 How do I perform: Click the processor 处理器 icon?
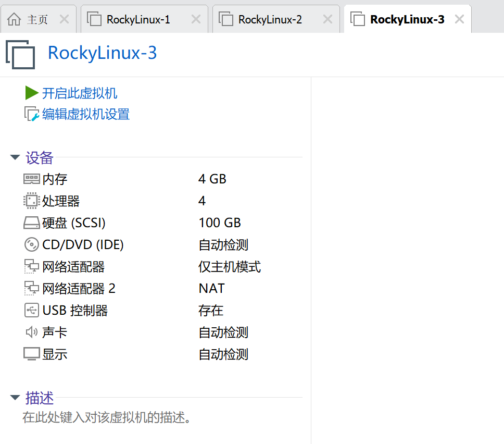[31, 201]
